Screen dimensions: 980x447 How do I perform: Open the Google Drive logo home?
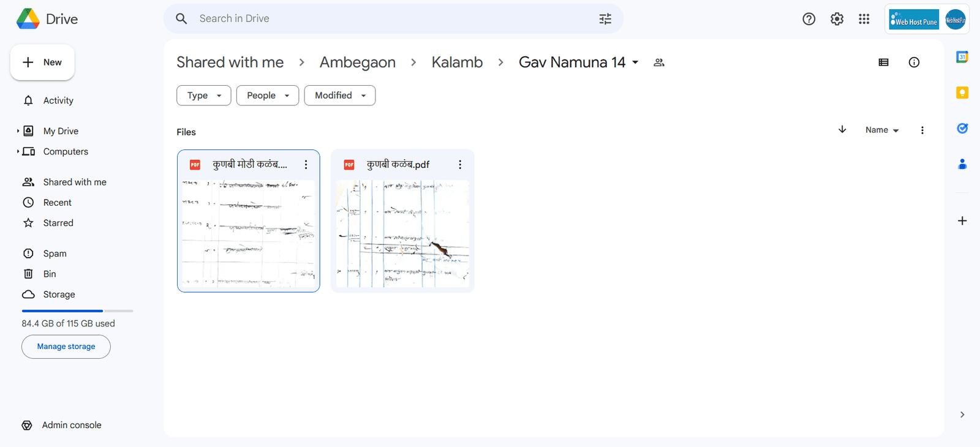pos(47,19)
